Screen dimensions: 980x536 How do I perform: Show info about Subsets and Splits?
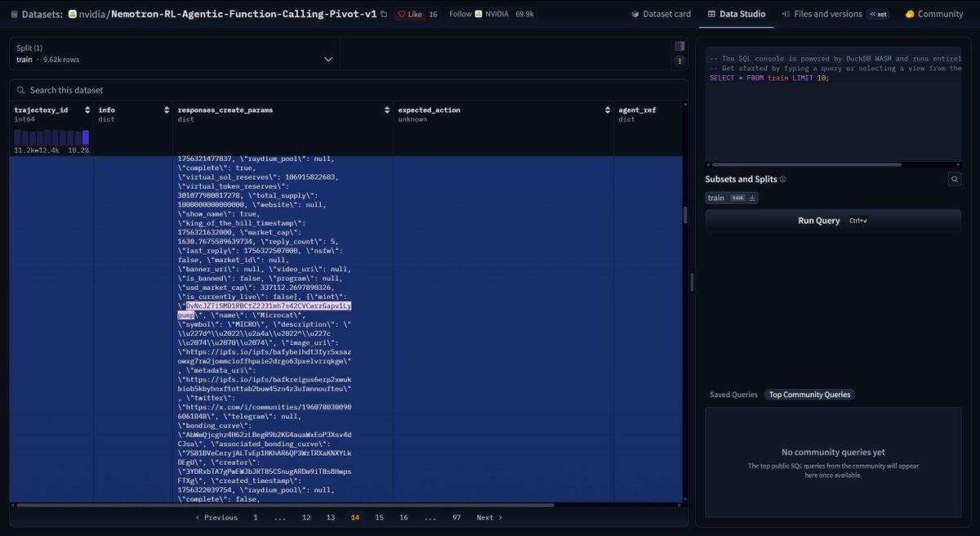click(x=782, y=180)
